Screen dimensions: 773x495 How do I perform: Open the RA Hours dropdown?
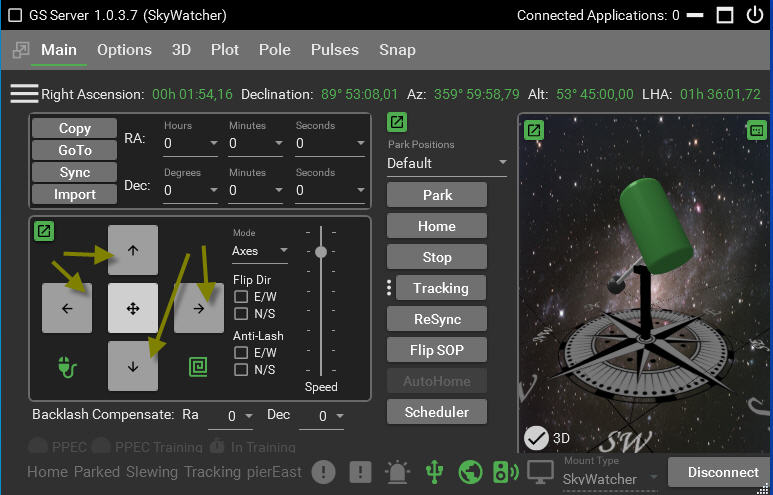pyautogui.click(x=190, y=144)
